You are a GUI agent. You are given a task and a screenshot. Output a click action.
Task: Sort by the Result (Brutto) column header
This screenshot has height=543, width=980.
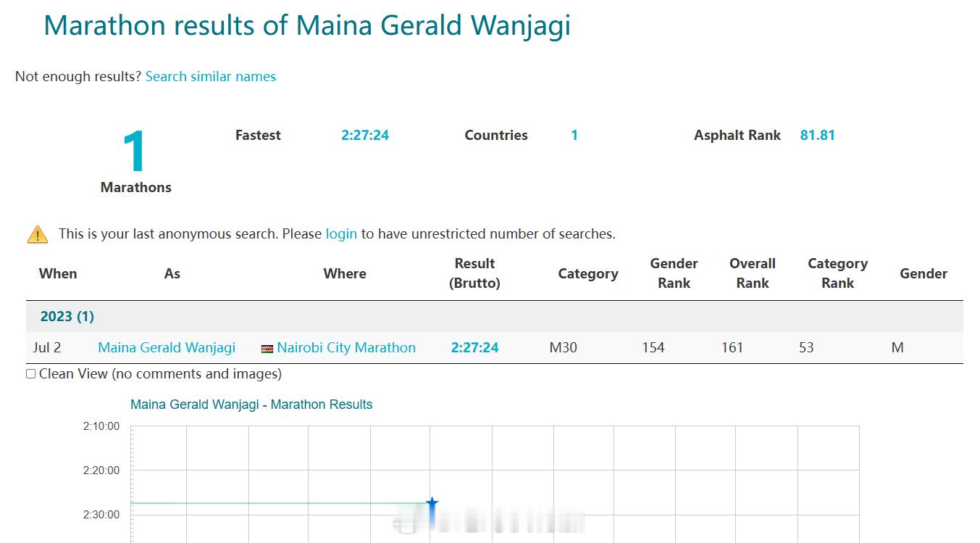click(474, 273)
